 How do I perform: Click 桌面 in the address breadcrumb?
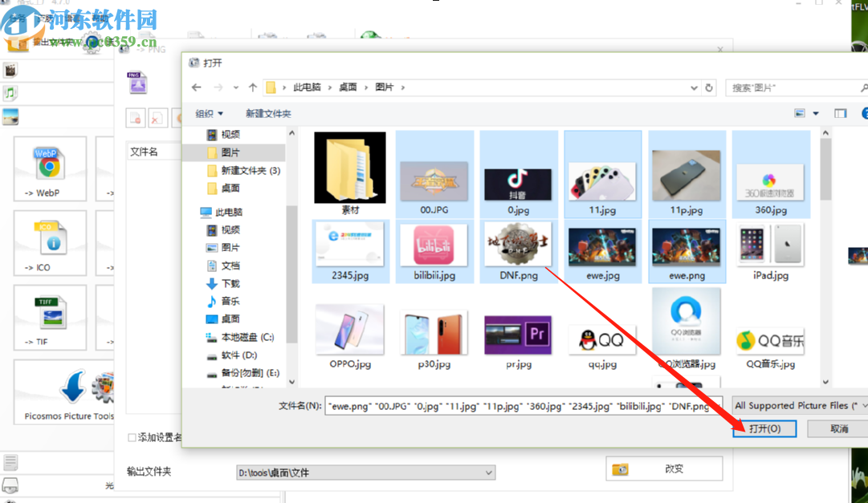348,87
